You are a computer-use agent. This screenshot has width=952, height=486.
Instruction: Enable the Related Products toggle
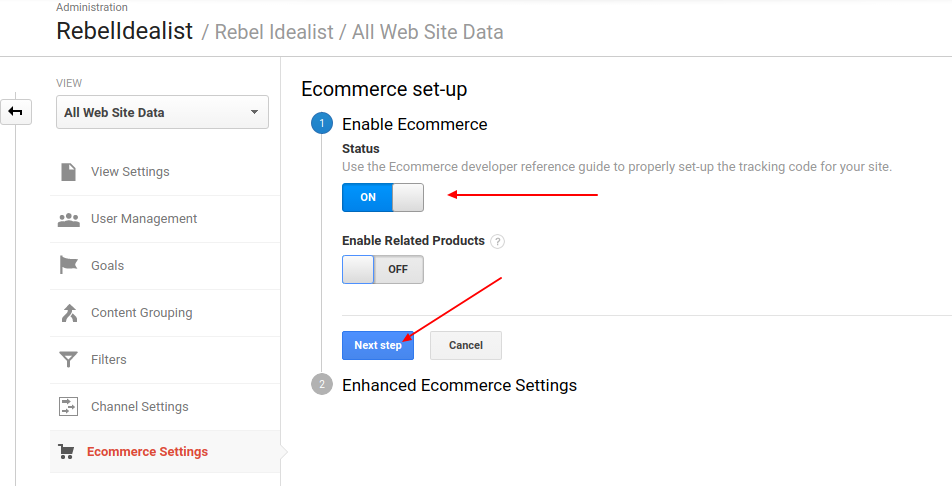[x=383, y=269]
